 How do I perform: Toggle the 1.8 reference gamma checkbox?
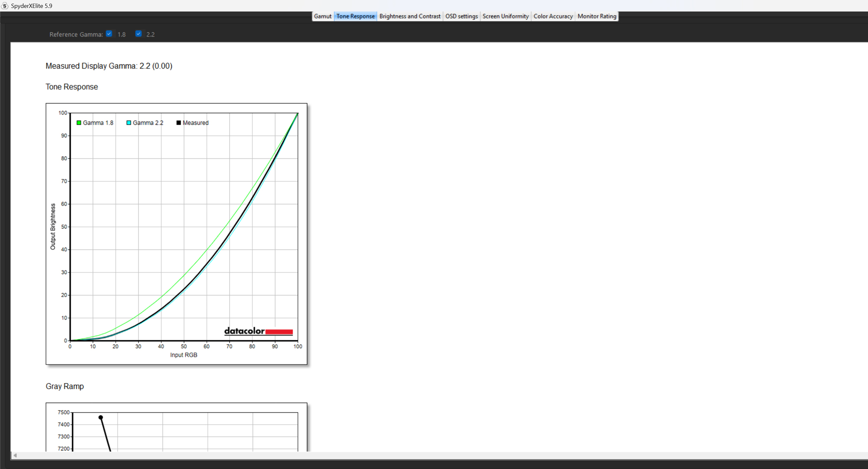point(109,34)
